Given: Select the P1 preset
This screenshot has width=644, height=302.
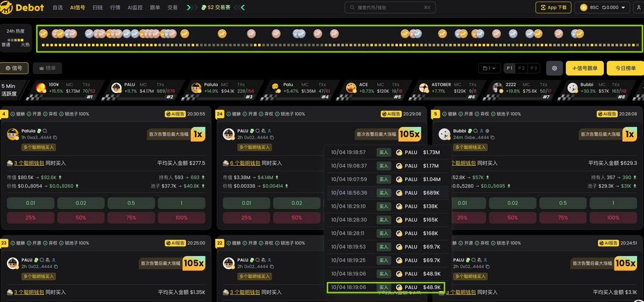Looking at the screenshot, I should coord(510,68).
